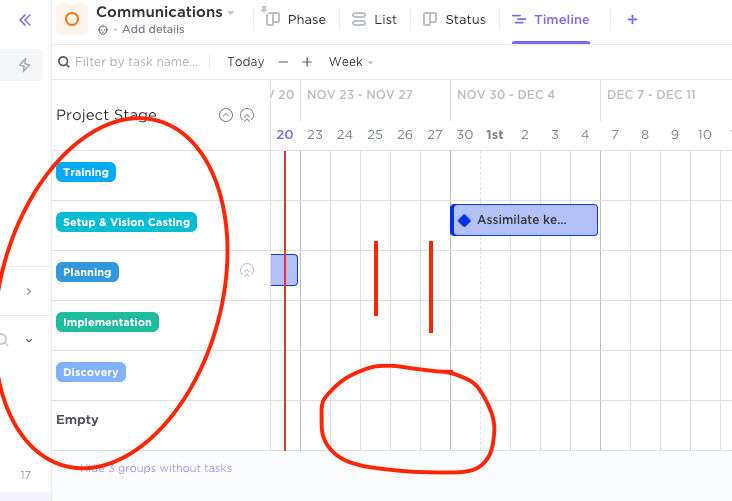Open the Week time-scale dropdown
732x501 pixels.
[x=350, y=62]
